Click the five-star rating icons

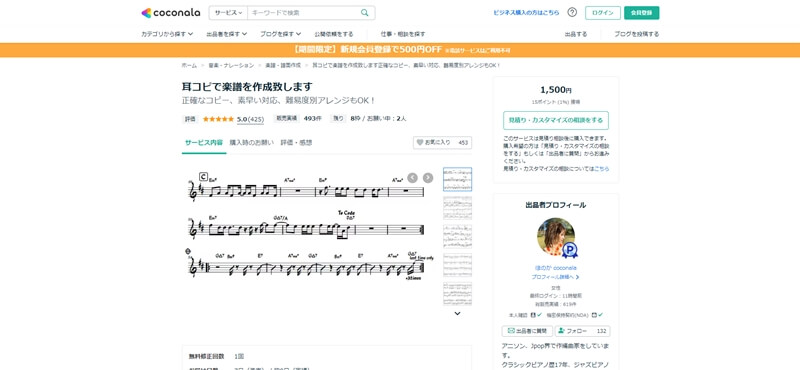tap(218, 119)
